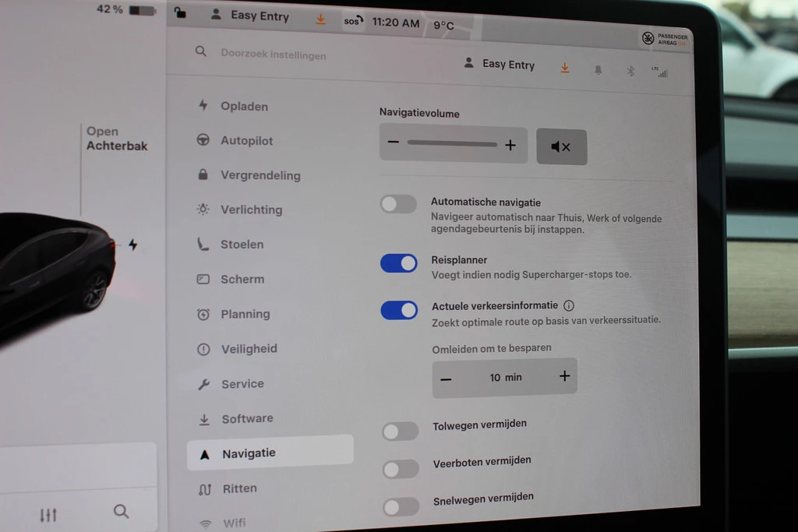The width and height of the screenshot is (798, 532).
Task: Tap the Bluetooth icon in settings header
Action: click(630, 71)
